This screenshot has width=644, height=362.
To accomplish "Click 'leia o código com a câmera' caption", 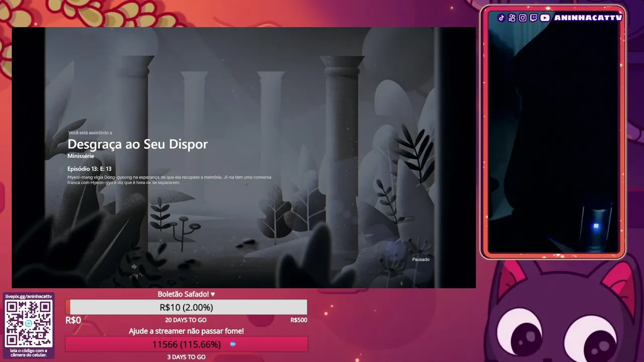I will coord(29,353).
